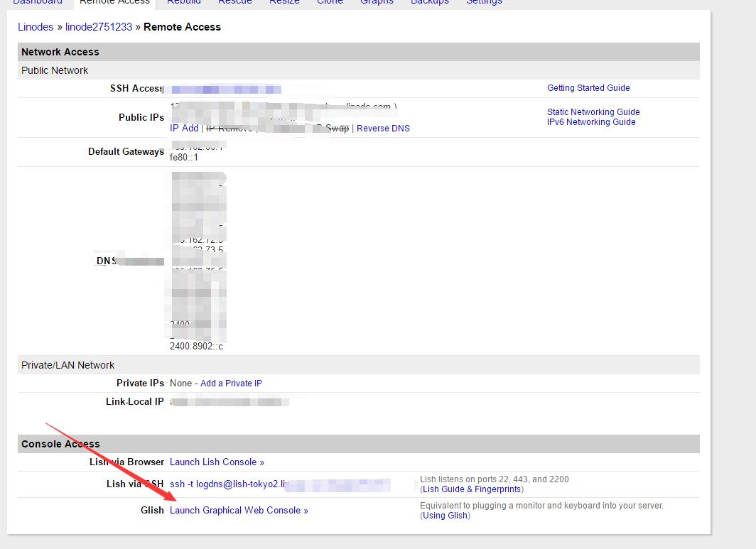Open Static Networking Guide link
This screenshot has width=756, height=549.
pos(593,112)
